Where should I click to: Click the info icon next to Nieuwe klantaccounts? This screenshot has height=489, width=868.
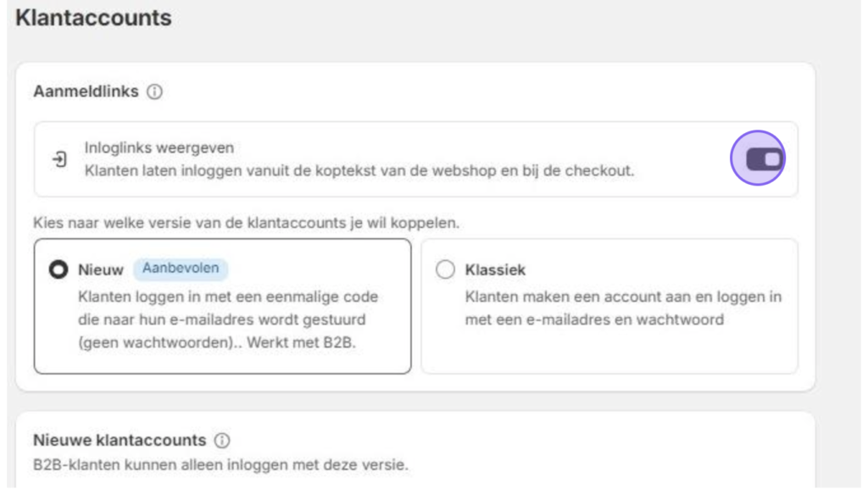point(222,441)
